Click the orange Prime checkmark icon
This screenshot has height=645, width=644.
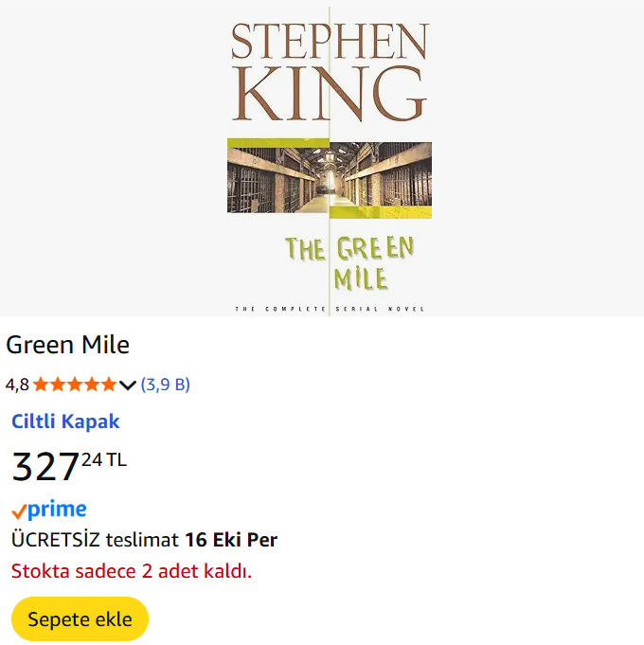pyautogui.click(x=18, y=511)
